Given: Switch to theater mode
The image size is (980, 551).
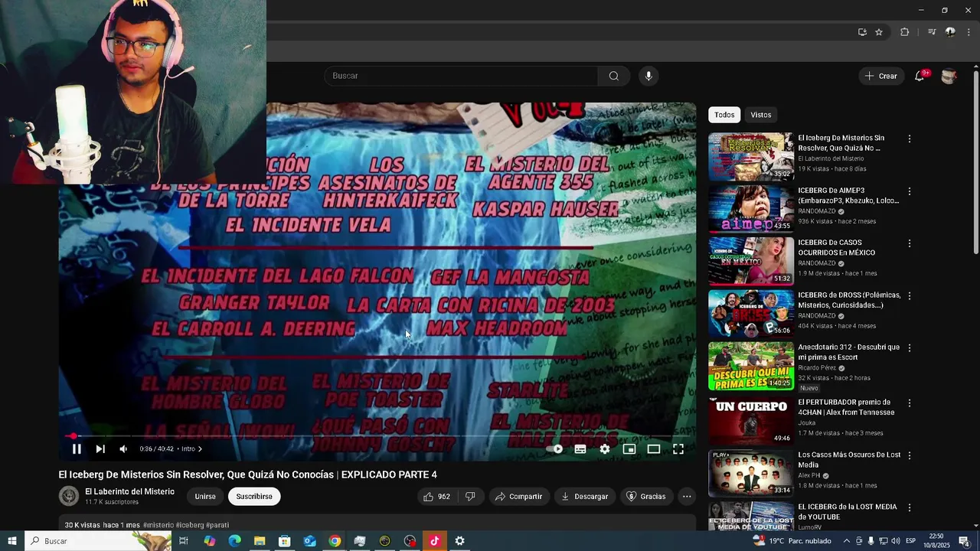Looking at the screenshot, I should 654,449.
